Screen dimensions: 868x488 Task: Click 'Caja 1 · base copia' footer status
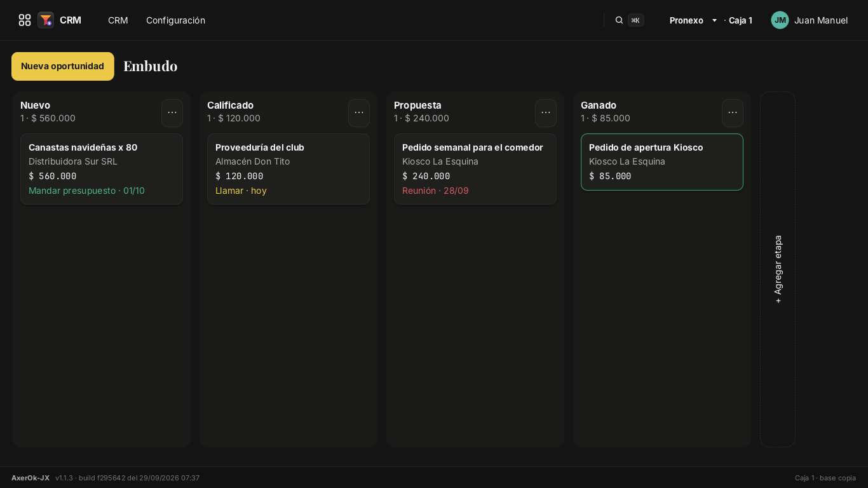click(x=825, y=478)
